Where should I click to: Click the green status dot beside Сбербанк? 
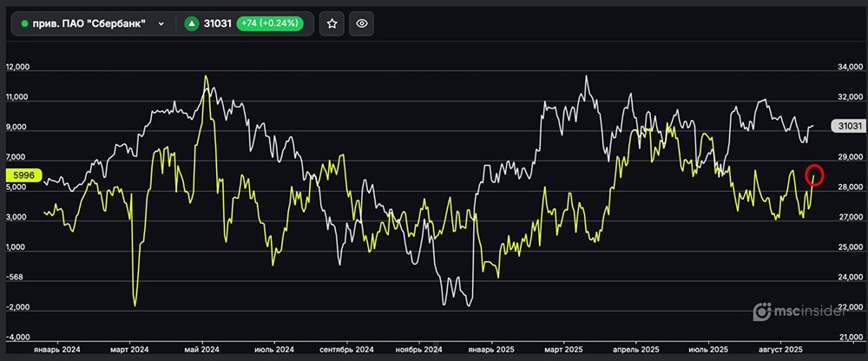[x=24, y=24]
